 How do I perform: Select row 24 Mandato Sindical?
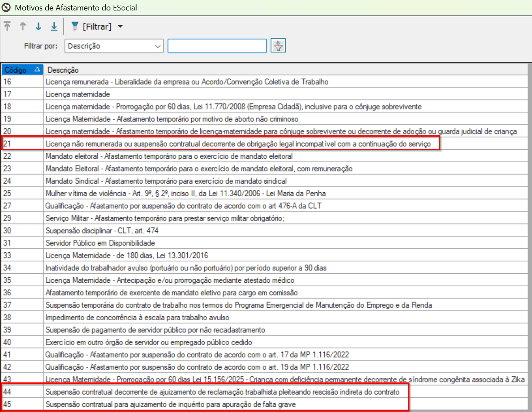pos(264,181)
